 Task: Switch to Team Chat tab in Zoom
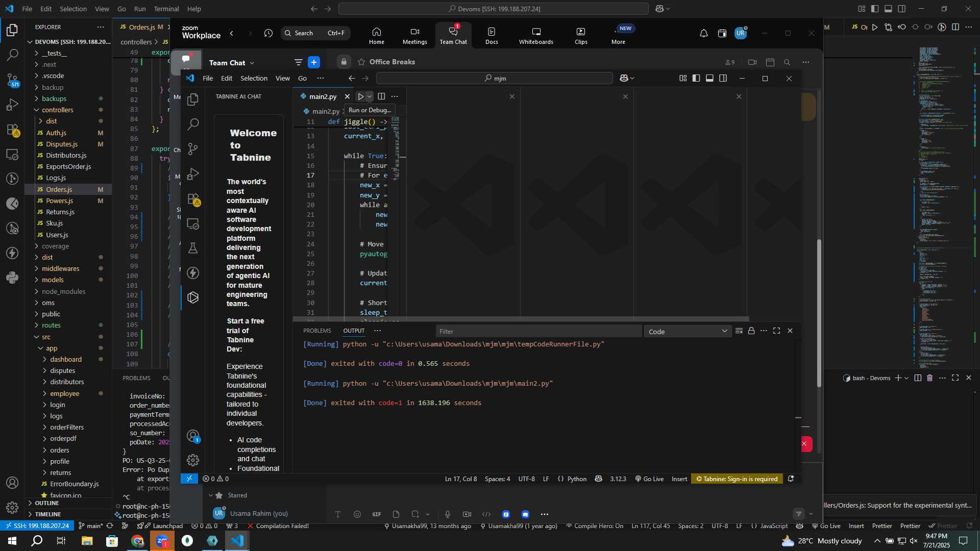tap(453, 36)
